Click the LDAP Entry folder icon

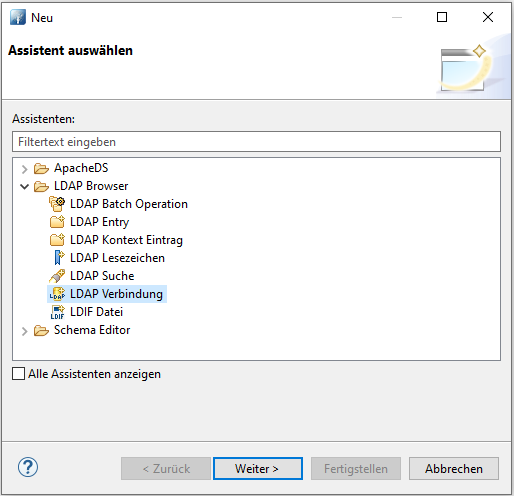point(57,222)
